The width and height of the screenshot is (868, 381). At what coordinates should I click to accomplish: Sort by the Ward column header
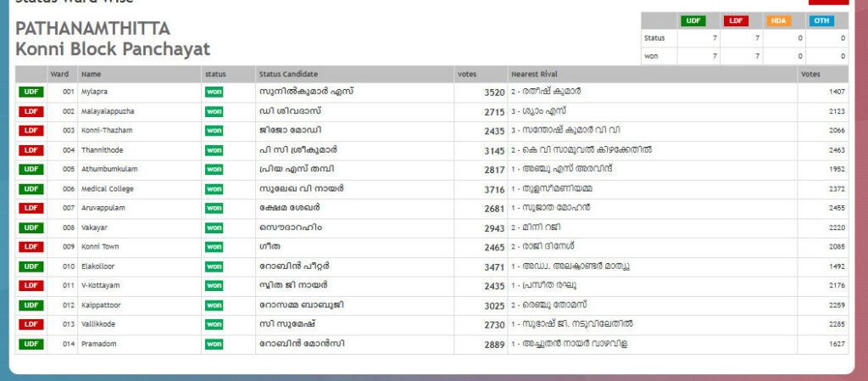point(59,74)
